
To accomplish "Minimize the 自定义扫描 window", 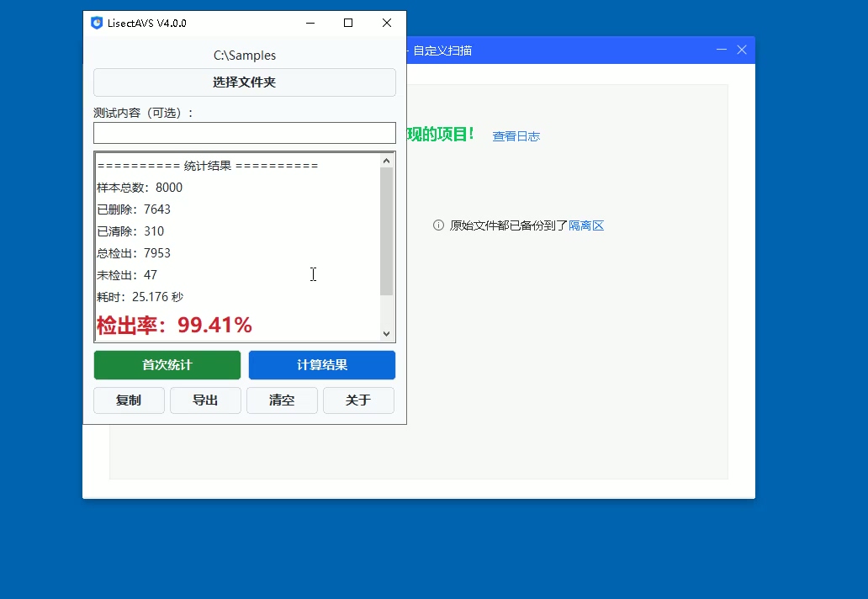I will click(x=722, y=50).
